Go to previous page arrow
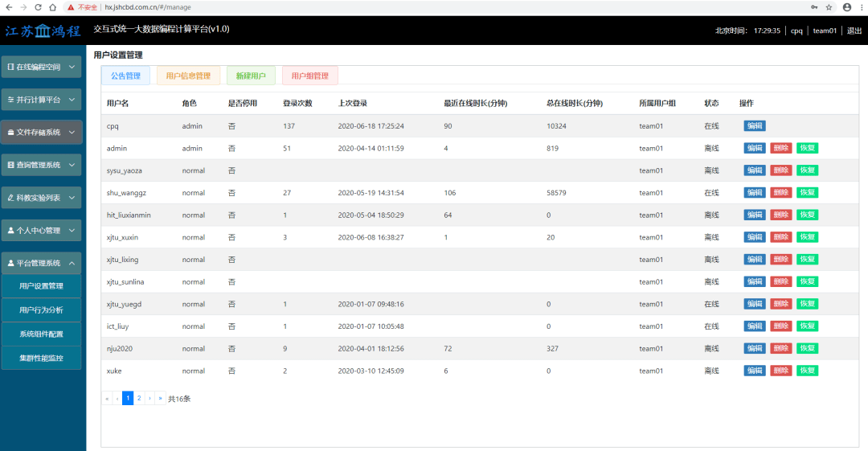868x451 pixels. [117, 399]
